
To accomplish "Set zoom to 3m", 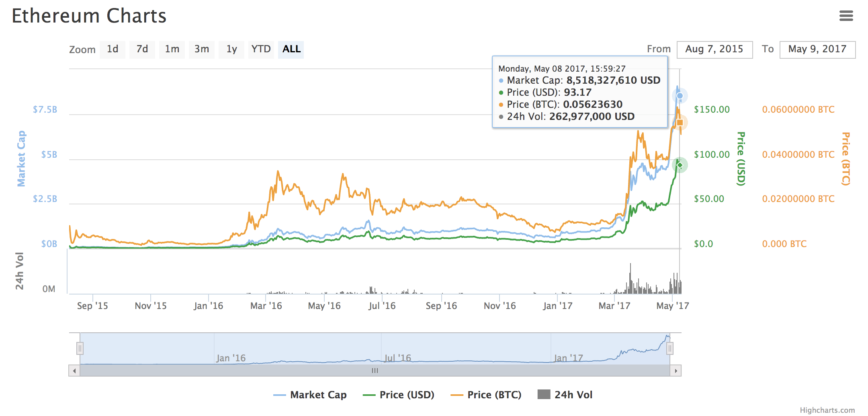I will (202, 49).
